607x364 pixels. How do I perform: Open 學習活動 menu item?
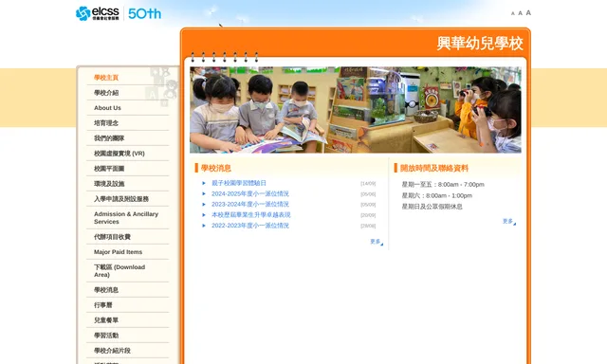coord(106,336)
